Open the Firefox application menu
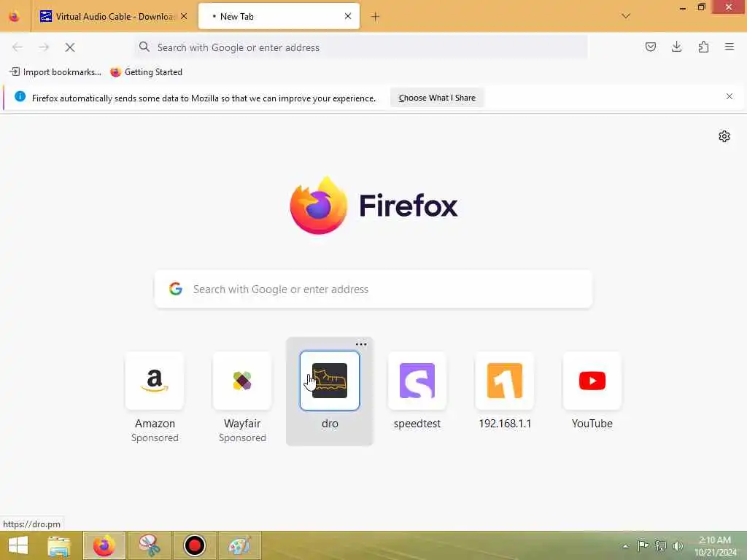The width and height of the screenshot is (747, 560). click(x=729, y=47)
